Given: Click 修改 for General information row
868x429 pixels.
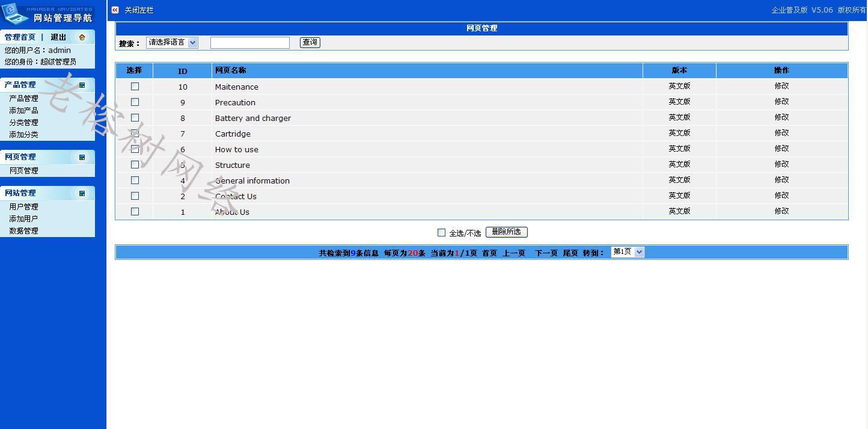Looking at the screenshot, I should pos(781,180).
